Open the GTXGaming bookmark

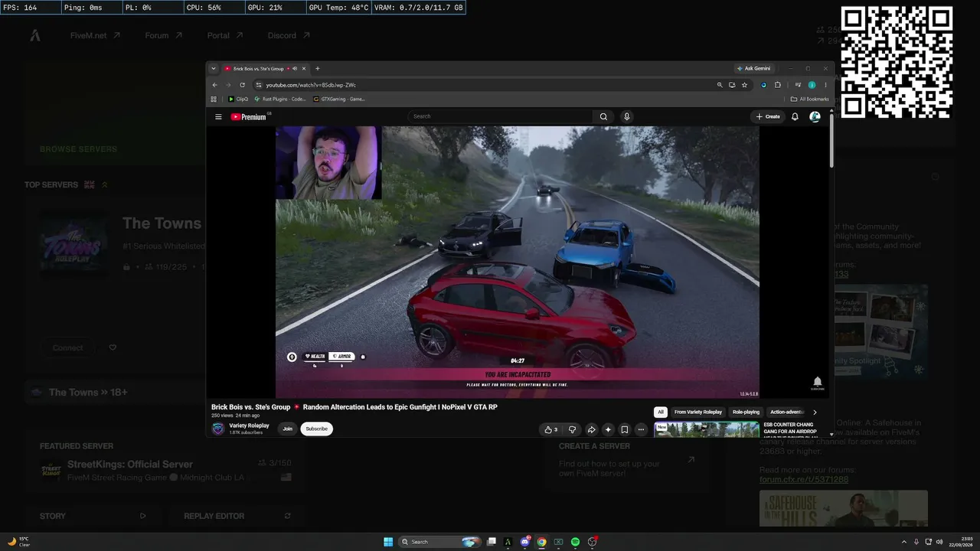point(339,99)
